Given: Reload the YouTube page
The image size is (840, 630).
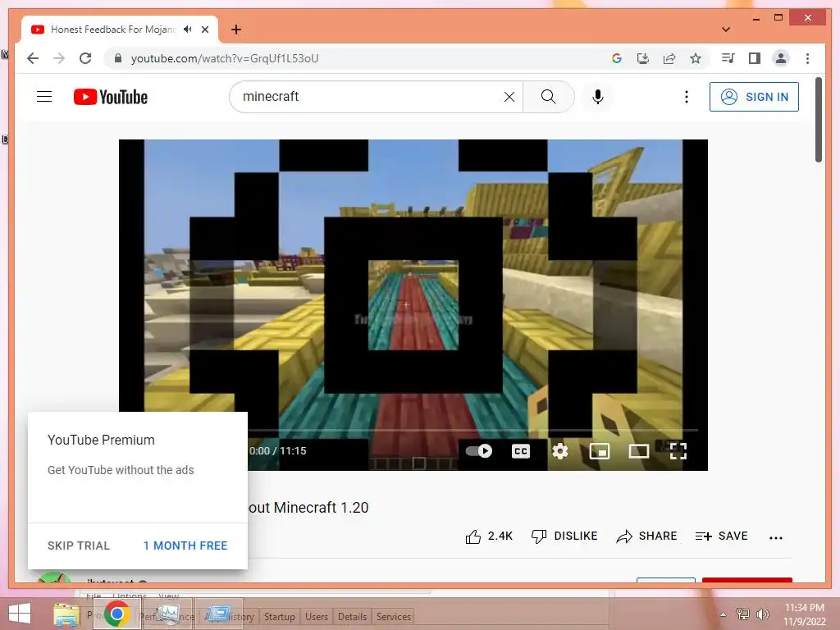Looking at the screenshot, I should (85, 58).
